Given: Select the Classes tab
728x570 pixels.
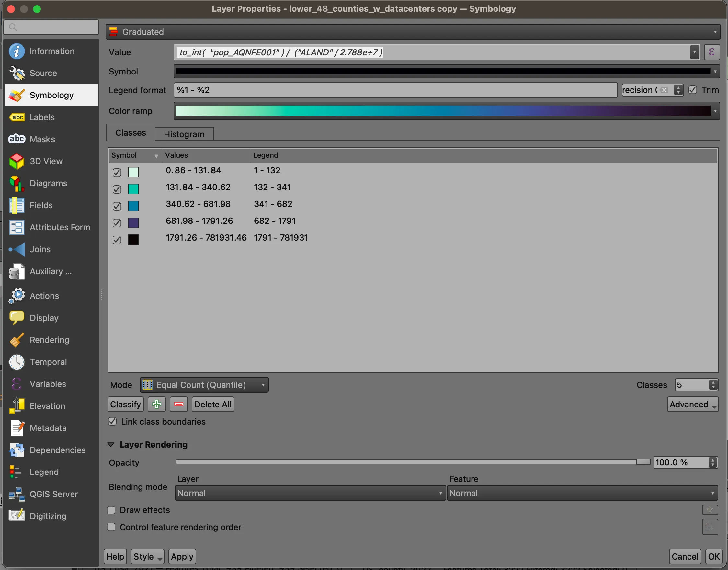Looking at the screenshot, I should click(x=131, y=133).
